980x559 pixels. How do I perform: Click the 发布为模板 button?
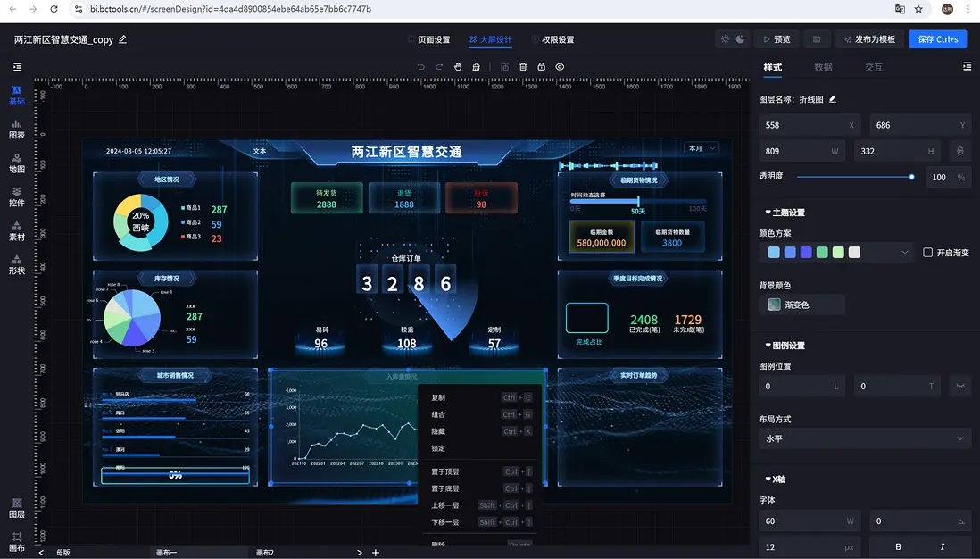tap(869, 38)
